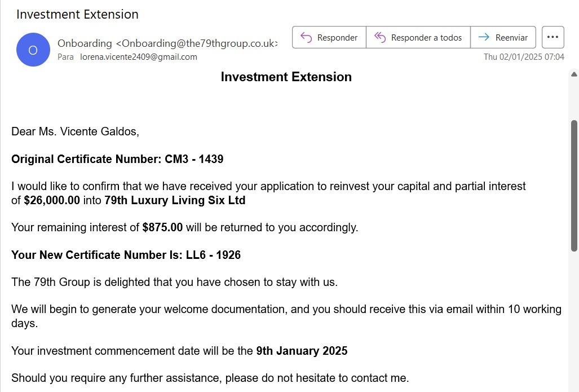Click the sender's blue avatar circle

pyautogui.click(x=33, y=50)
